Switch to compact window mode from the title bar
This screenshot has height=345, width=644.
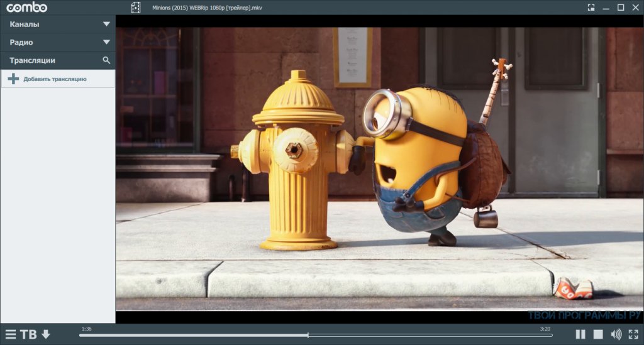coord(591,8)
